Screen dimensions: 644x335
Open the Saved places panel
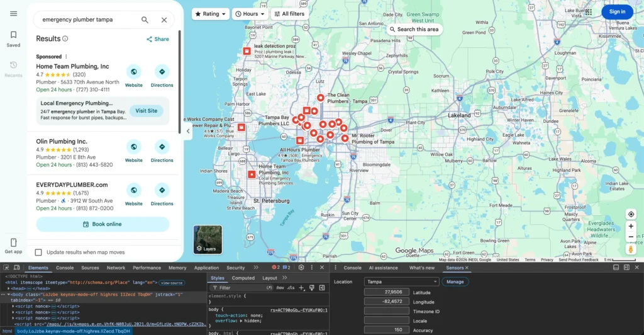(x=14, y=39)
